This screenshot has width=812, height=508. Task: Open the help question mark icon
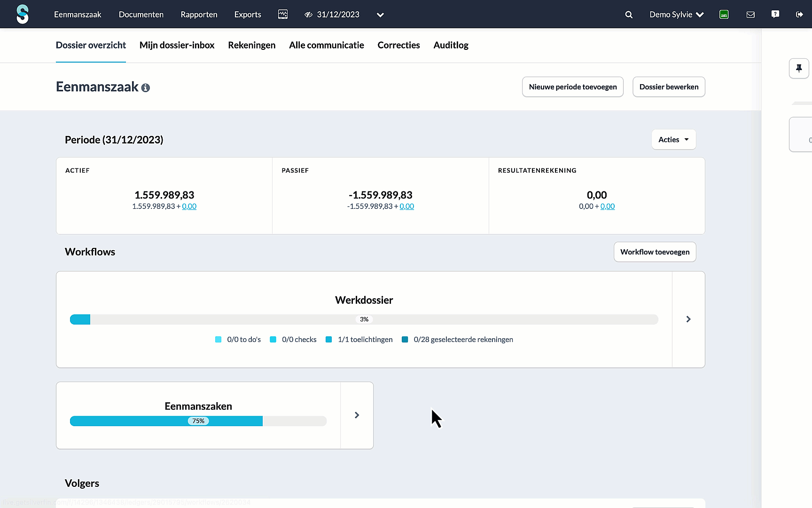(775, 14)
